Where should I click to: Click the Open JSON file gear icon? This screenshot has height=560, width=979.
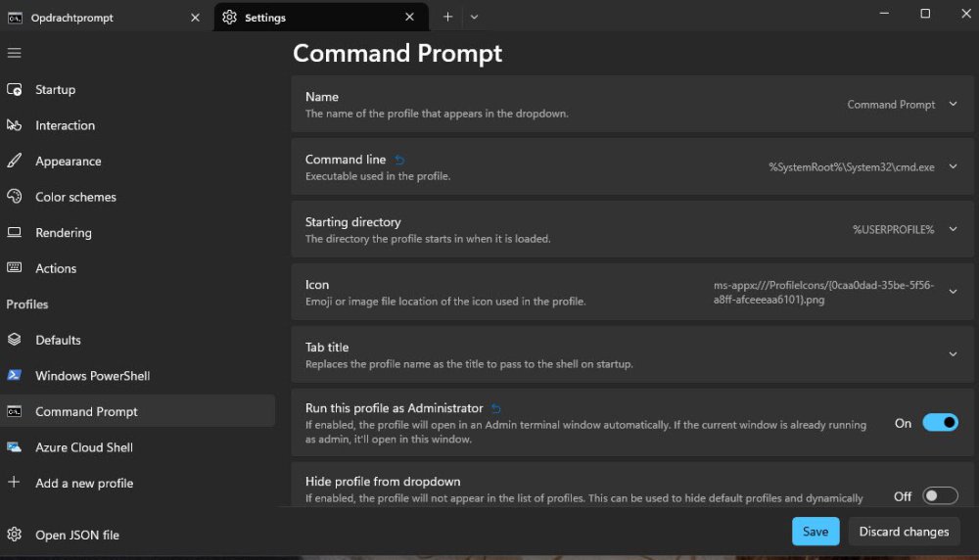15,535
